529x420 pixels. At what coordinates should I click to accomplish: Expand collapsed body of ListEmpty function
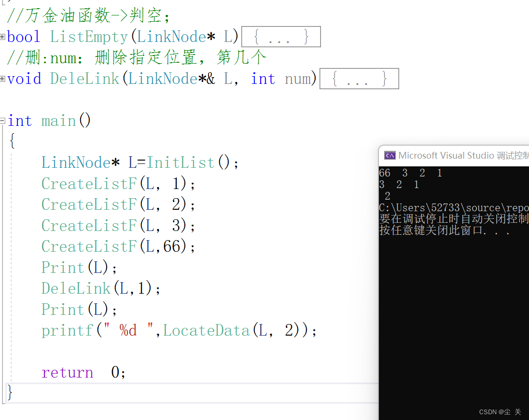click(x=281, y=36)
